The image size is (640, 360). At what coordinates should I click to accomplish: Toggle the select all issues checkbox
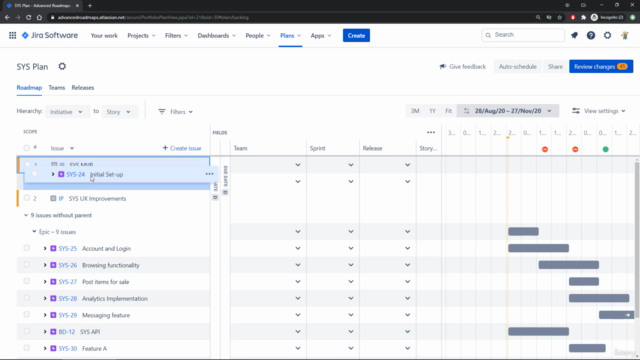(27, 148)
